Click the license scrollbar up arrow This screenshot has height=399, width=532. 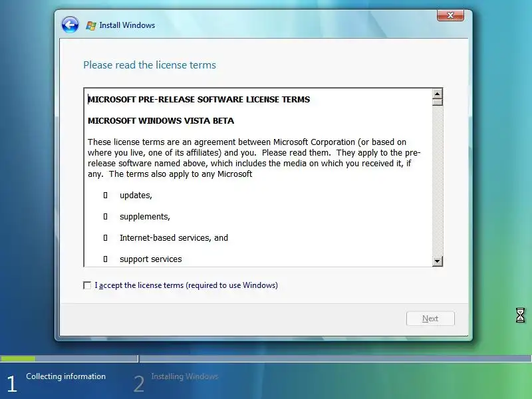point(438,94)
